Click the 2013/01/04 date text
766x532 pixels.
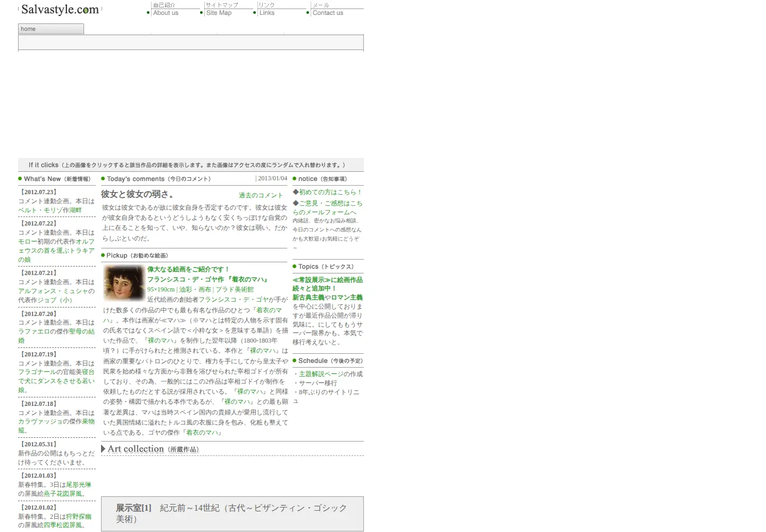click(272, 179)
